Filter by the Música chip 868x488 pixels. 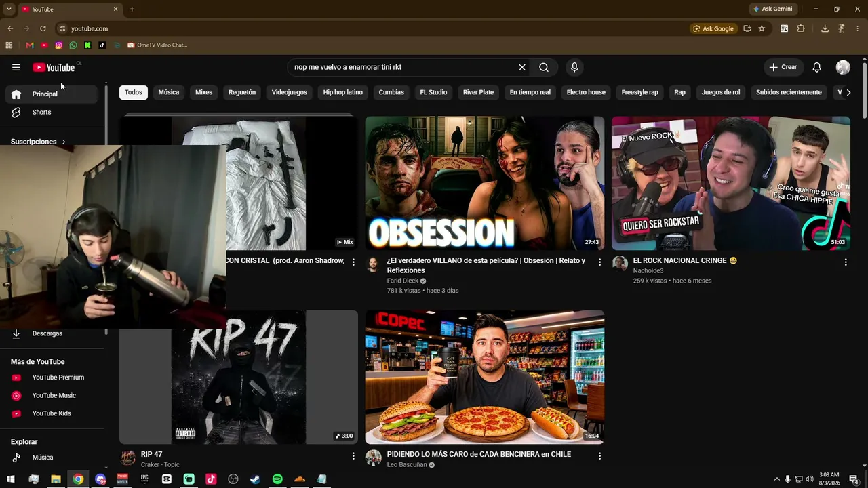click(169, 92)
